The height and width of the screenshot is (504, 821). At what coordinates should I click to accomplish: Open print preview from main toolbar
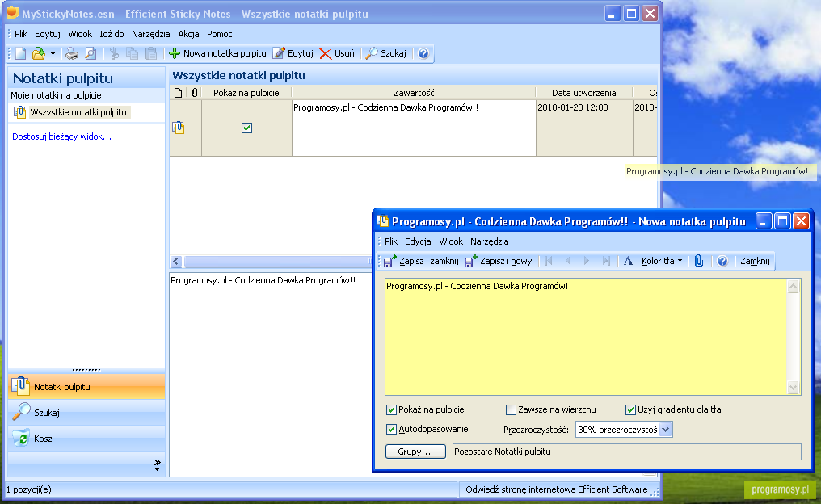coord(91,53)
